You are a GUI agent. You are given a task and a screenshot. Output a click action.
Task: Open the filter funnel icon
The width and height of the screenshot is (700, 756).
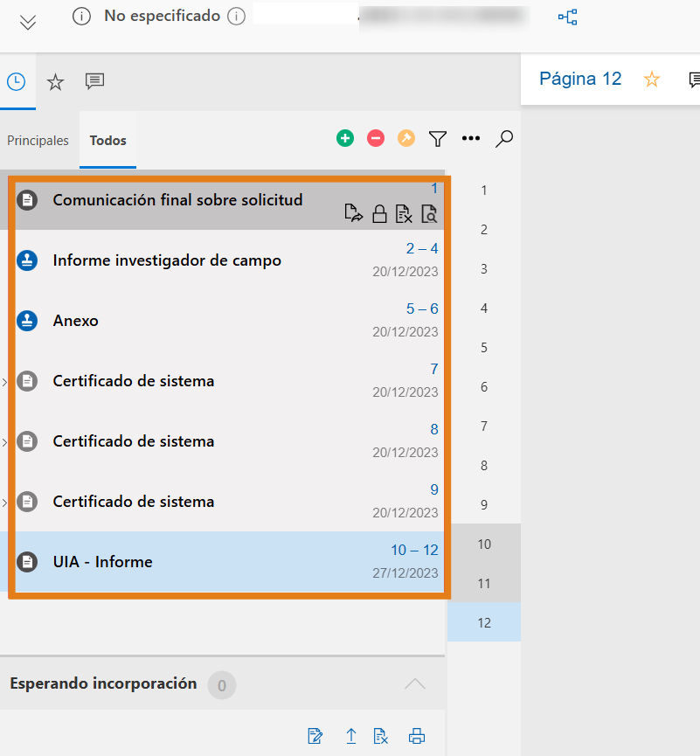click(438, 138)
